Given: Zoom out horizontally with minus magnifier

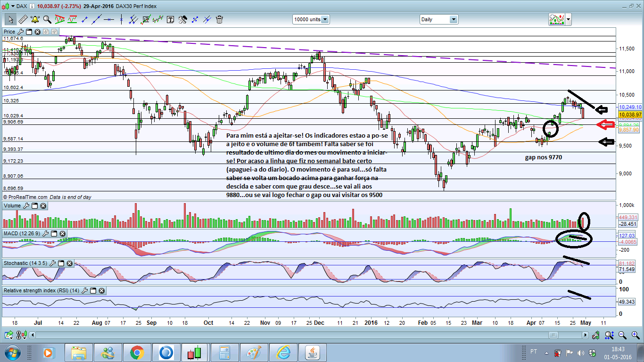Looking at the screenshot, I should (x=622, y=335).
